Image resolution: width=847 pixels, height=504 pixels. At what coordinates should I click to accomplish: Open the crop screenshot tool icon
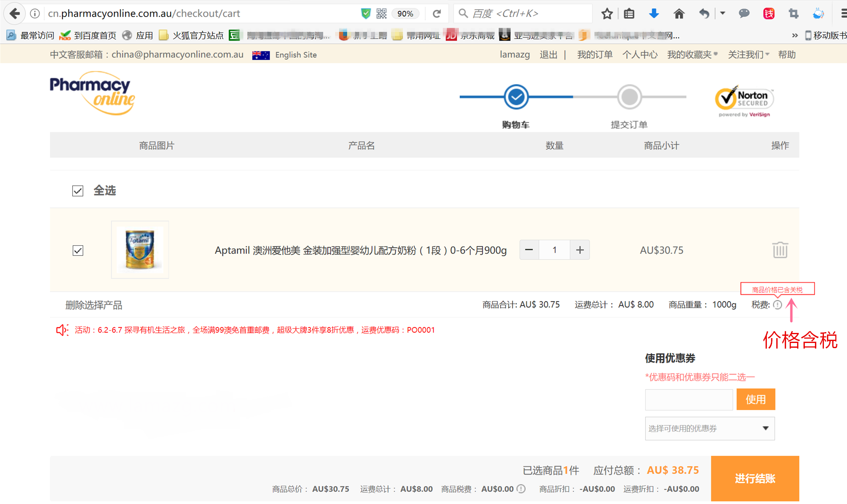coord(794,14)
